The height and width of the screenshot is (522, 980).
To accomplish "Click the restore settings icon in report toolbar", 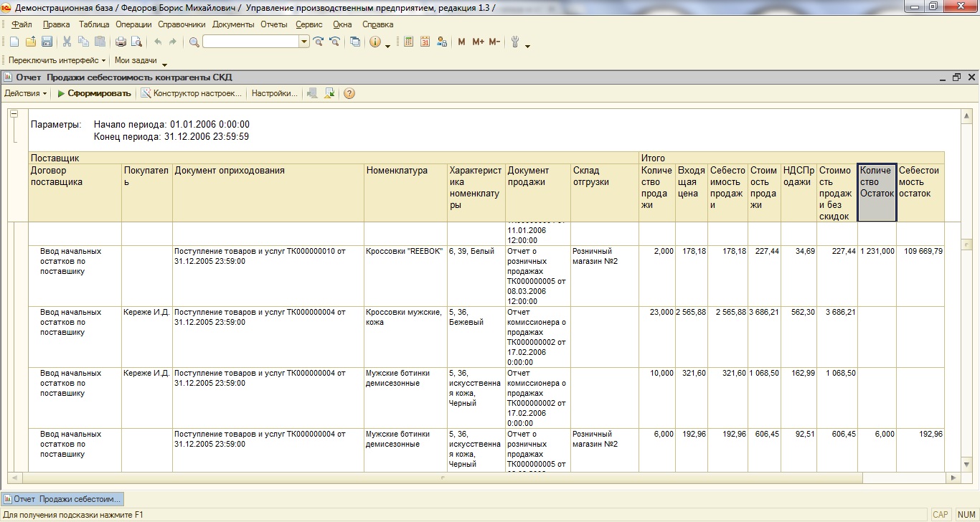I will tap(312, 93).
